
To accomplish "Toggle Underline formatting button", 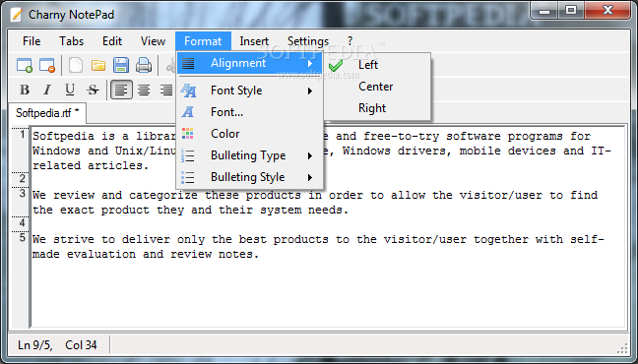I will point(70,90).
